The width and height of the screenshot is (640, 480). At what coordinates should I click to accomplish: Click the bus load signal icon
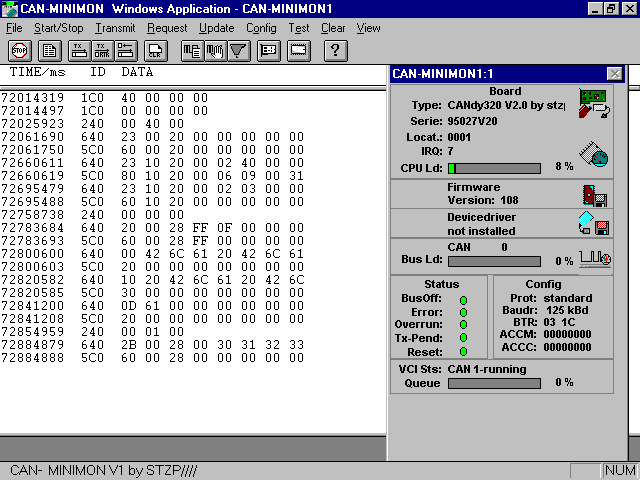pos(595,259)
